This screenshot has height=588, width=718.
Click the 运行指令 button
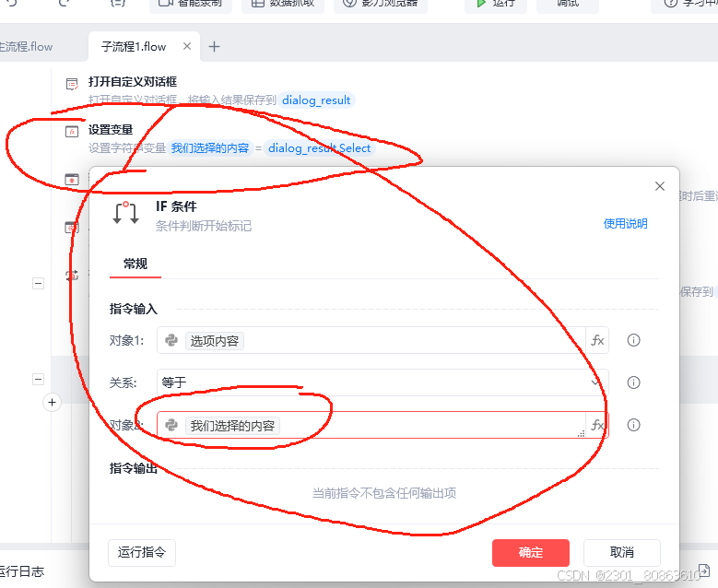142,553
